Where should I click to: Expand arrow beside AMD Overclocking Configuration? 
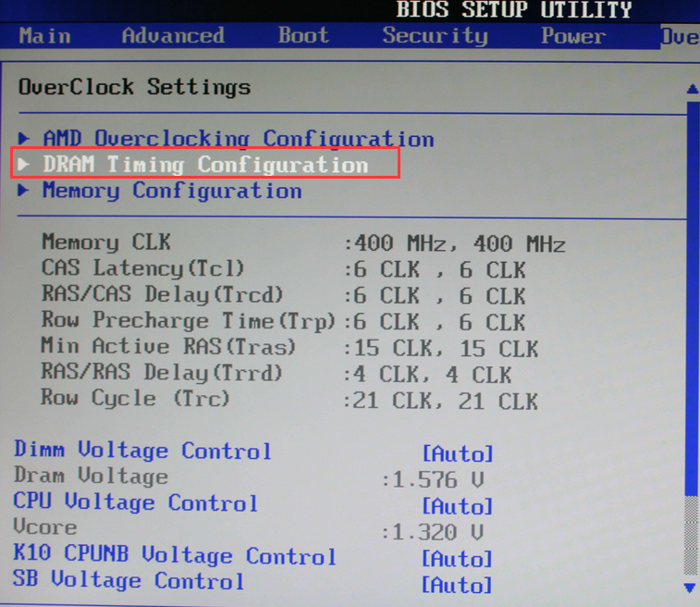(24, 138)
